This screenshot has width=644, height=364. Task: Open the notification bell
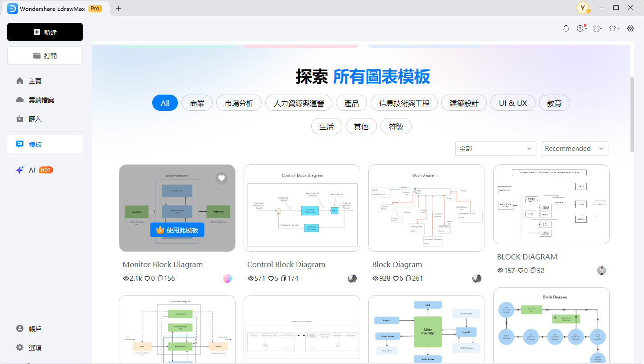[566, 28]
